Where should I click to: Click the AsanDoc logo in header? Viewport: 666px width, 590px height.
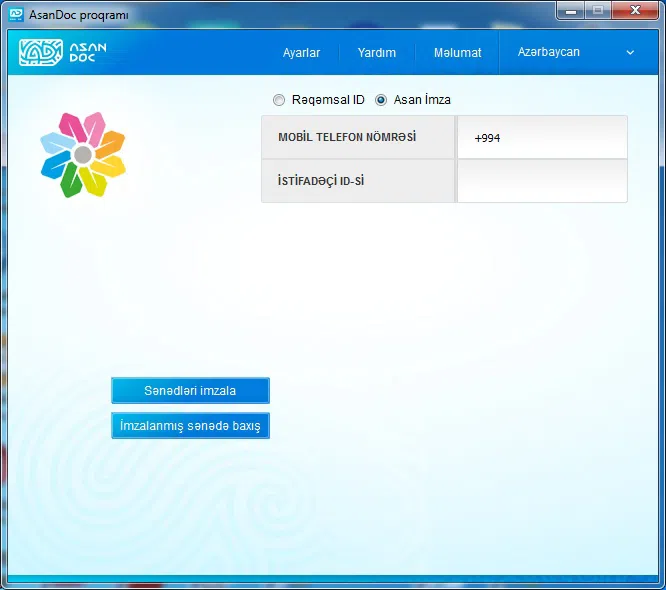click(x=63, y=52)
